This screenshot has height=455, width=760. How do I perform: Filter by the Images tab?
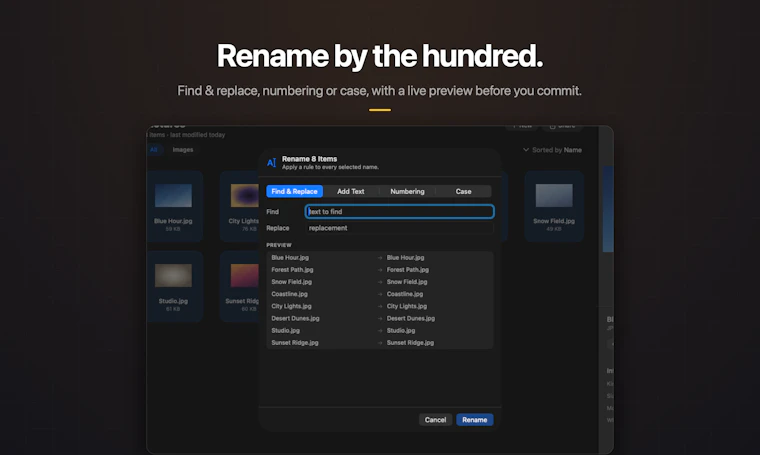(183, 150)
